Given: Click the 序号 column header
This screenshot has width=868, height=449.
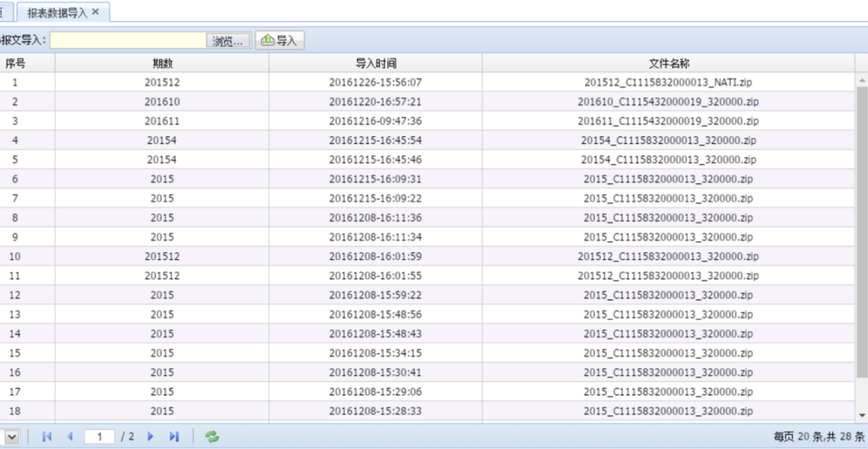Looking at the screenshot, I should point(15,63).
